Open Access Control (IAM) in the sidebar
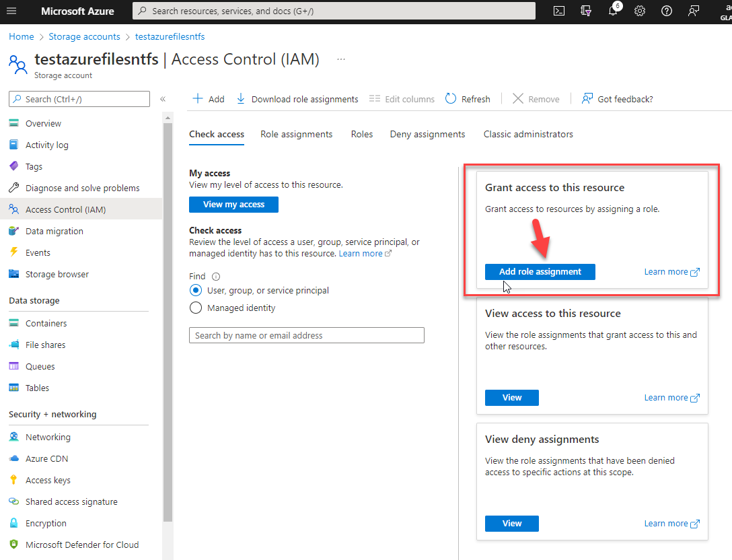The width and height of the screenshot is (732, 560). [x=81, y=209]
